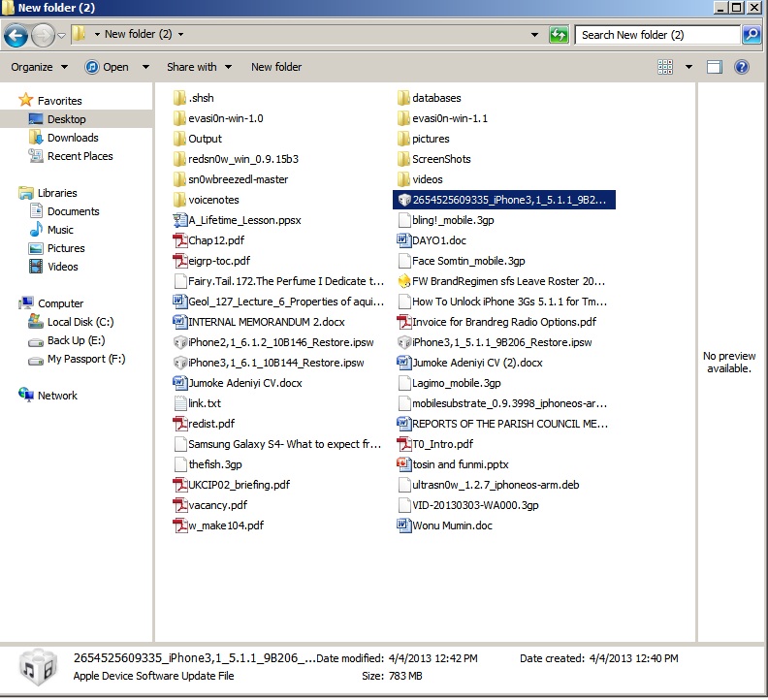Select FW BrandRegimen sfs Leave Roster icon
Image resolution: width=768 pixels, height=700 pixels.
click(403, 281)
